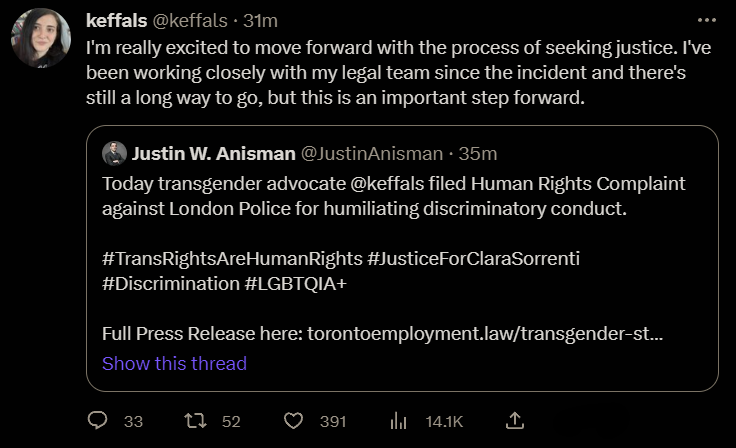Viewport: 736px width, 448px height.
Task: Open the keffals display name link
Action: pos(118,20)
